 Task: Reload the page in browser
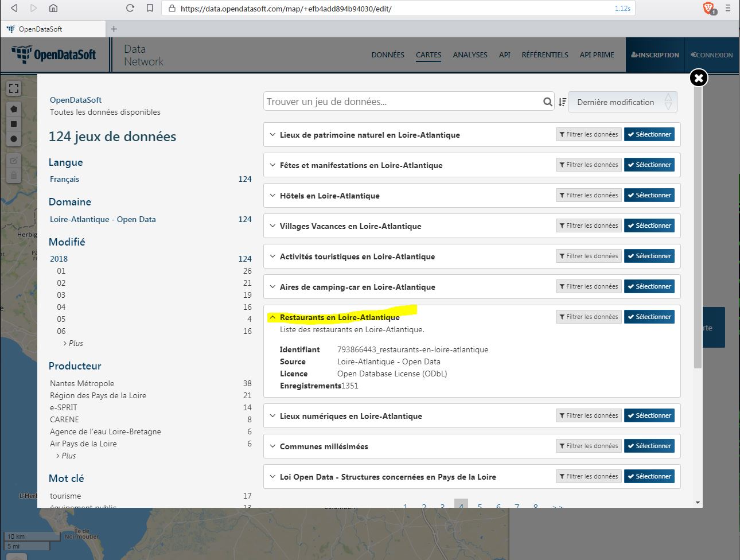pyautogui.click(x=130, y=9)
